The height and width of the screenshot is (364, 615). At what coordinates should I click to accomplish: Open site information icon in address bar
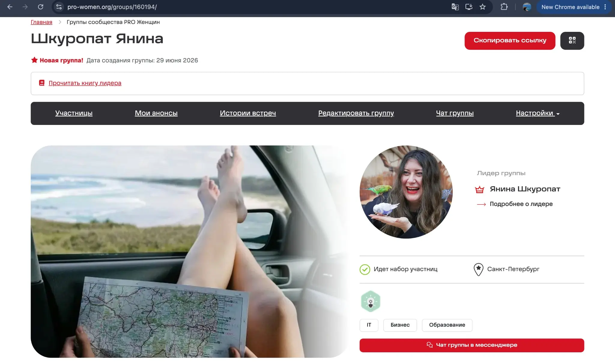point(59,7)
